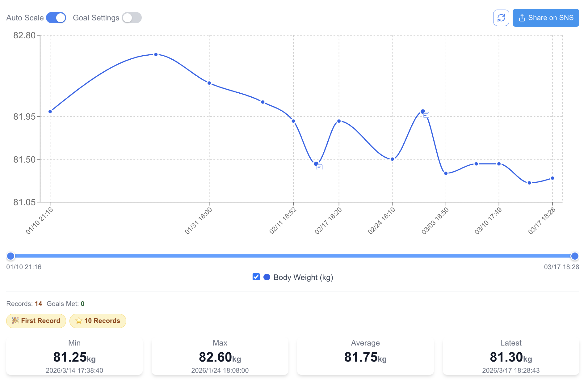Click the Latest weight stat card
The height and width of the screenshot is (382, 588).
point(511,357)
